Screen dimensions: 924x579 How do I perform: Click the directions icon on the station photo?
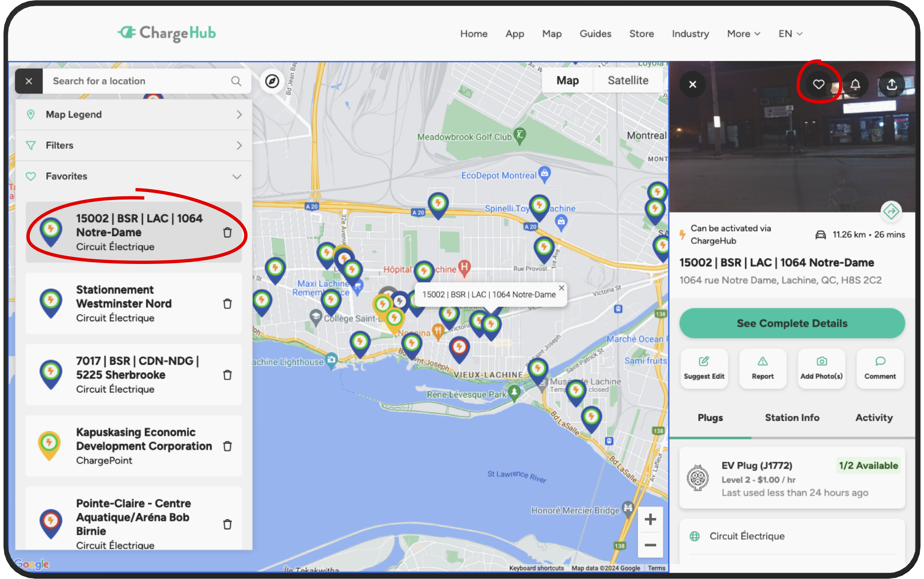(x=892, y=212)
